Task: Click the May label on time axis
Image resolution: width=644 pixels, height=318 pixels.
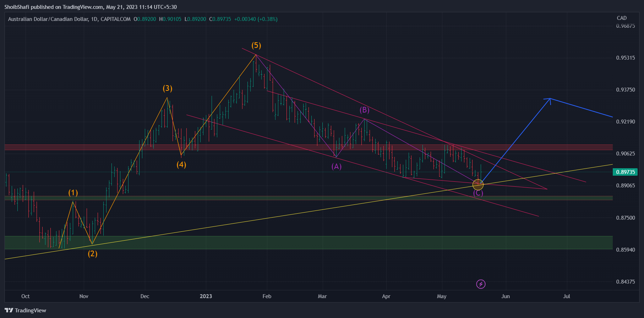Action: tap(442, 296)
